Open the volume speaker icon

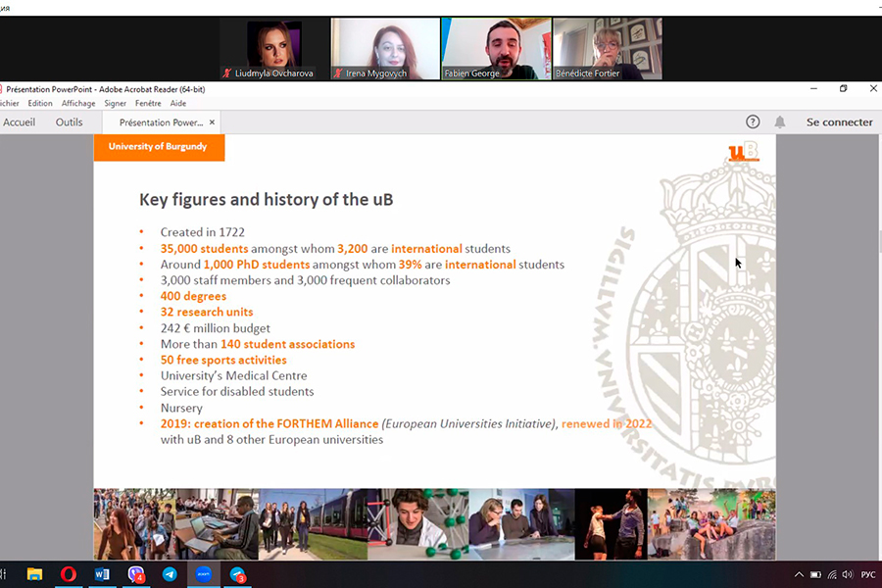(x=848, y=574)
